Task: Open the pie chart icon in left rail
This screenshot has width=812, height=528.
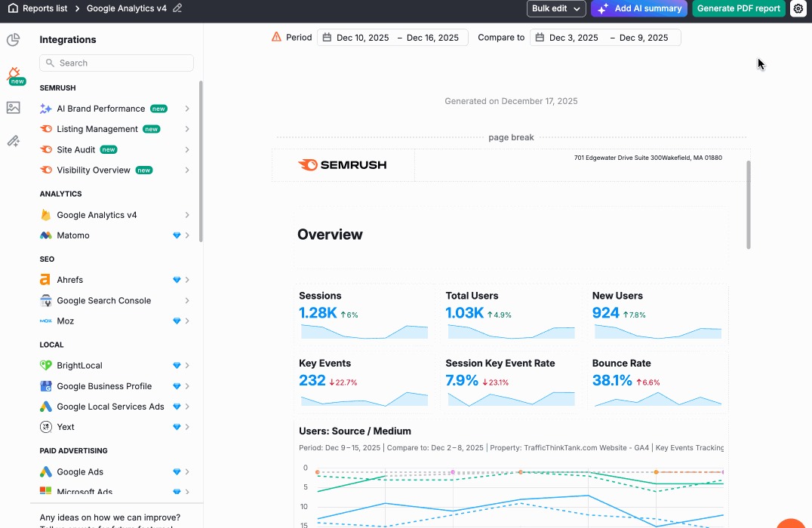Action: point(13,40)
